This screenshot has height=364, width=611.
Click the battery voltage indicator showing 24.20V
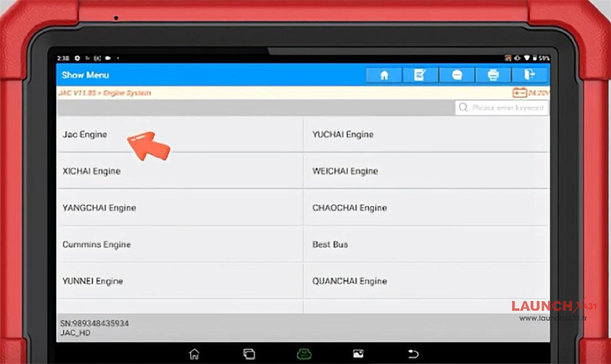point(530,93)
